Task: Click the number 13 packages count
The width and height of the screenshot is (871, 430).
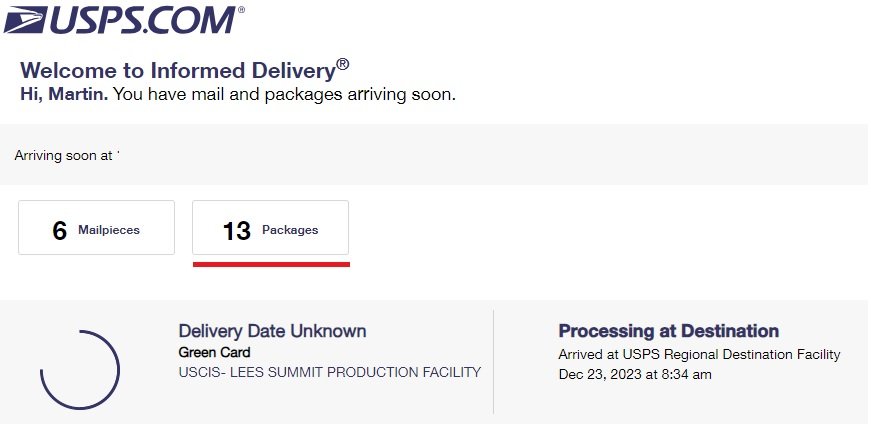Action: (237, 231)
